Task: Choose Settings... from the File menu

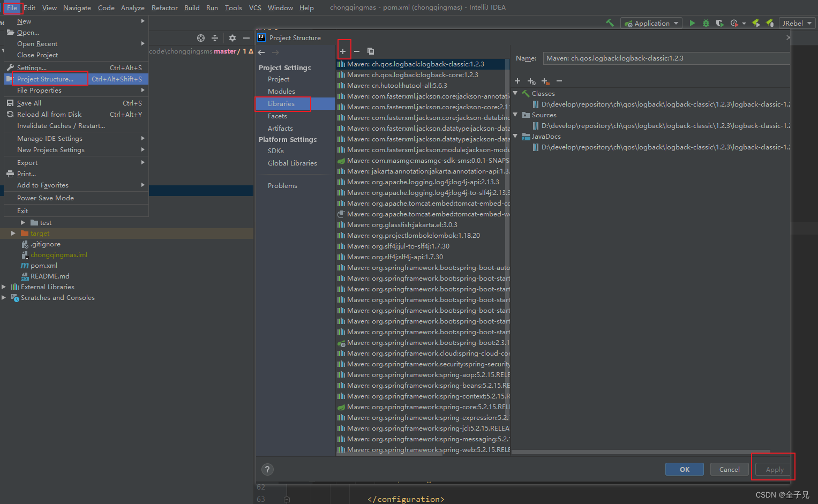Action: (x=76, y=67)
